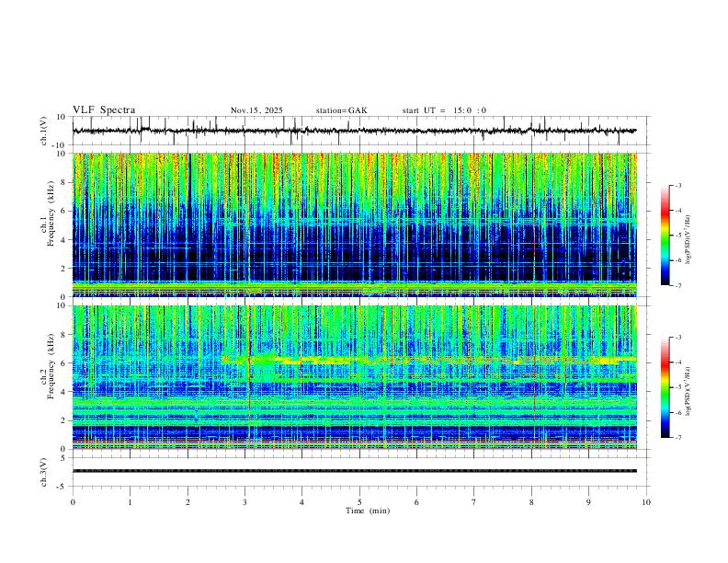Click the "start UT = 15:0 :0" text
The height and width of the screenshot is (563, 728).
click(444, 110)
